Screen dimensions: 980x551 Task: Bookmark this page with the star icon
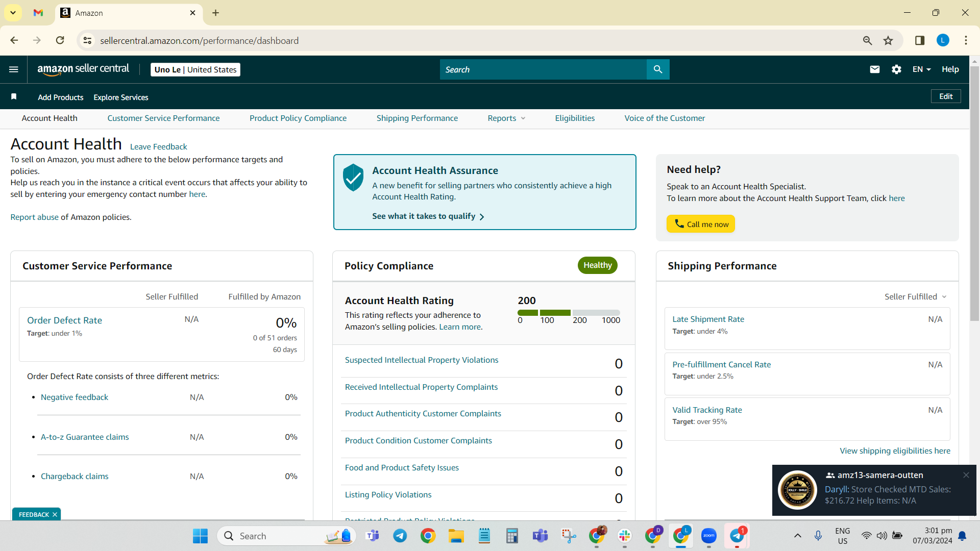pos(888,40)
